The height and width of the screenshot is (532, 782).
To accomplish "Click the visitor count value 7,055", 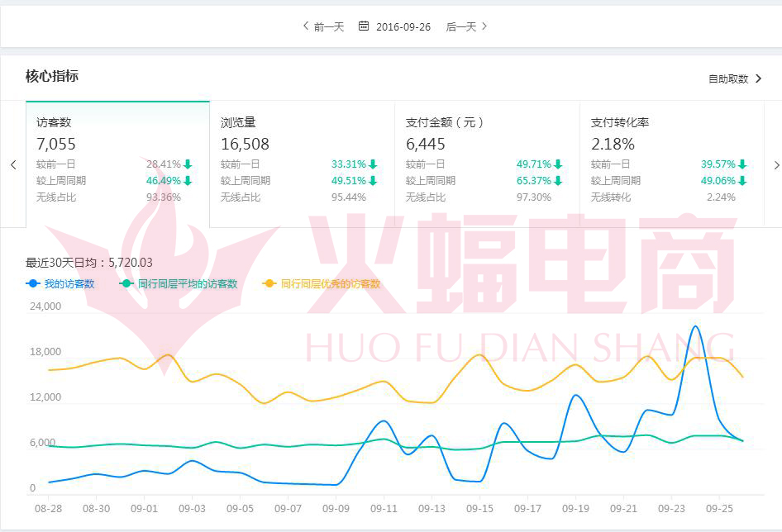I will click(x=56, y=144).
